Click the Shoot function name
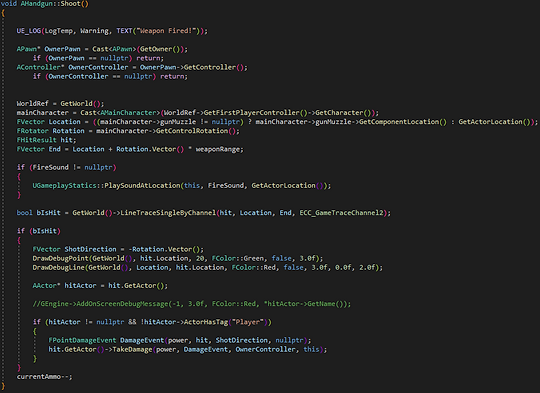 (70, 4)
